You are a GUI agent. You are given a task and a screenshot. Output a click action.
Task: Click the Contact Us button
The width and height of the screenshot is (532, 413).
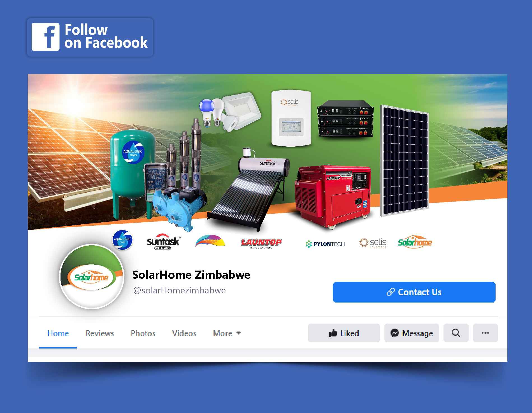tap(414, 292)
